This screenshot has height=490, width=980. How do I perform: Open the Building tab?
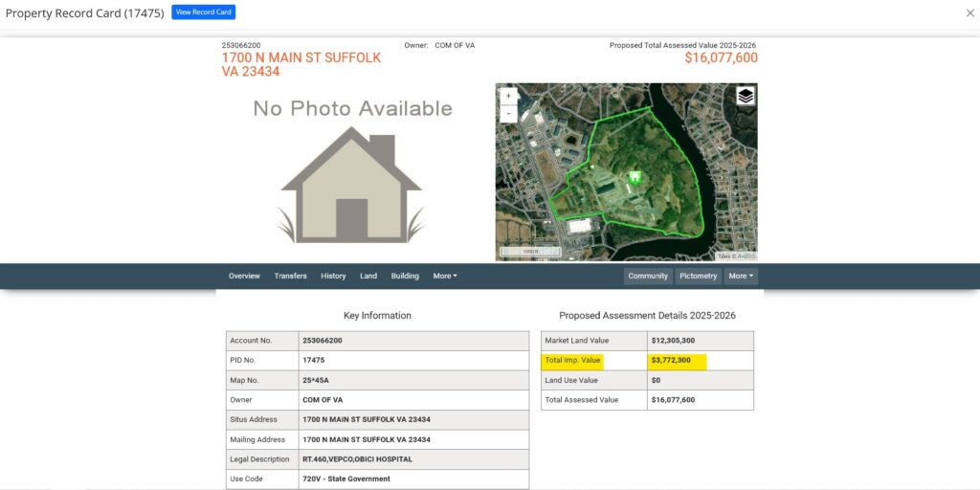pyautogui.click(x=405, y=276)
